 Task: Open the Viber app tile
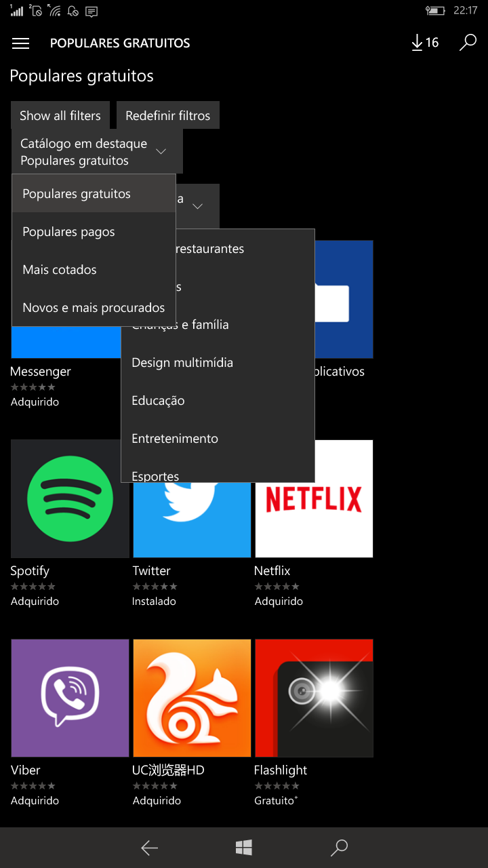(x=70, y=698)
